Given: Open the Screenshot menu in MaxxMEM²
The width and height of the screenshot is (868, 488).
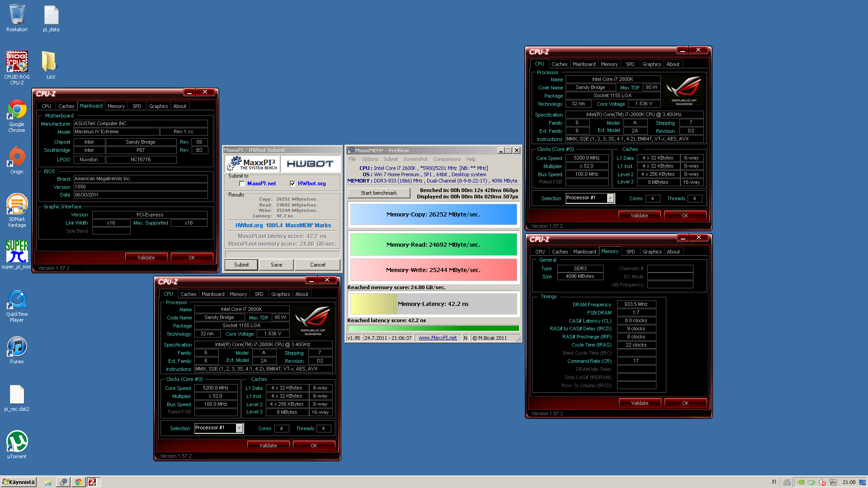Looking at the screenshot, I should click(x=415, y=159).
